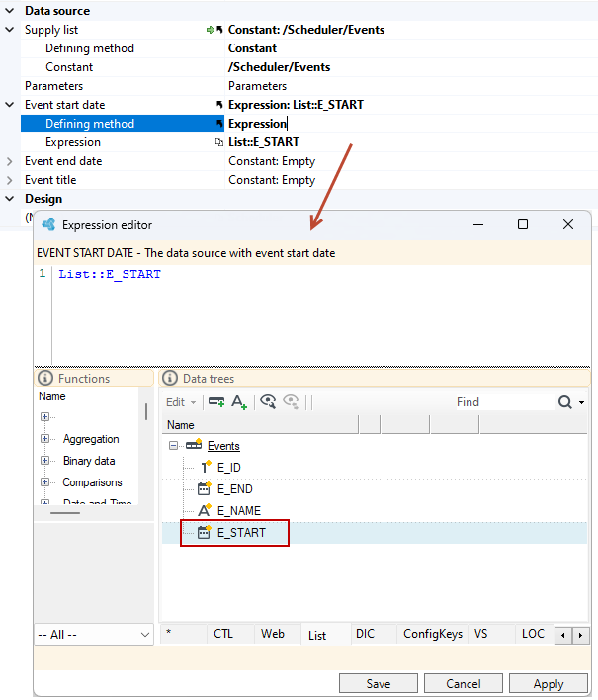Select the E_ID tree item
598x700 pixels.
click(x=229, y=468)
